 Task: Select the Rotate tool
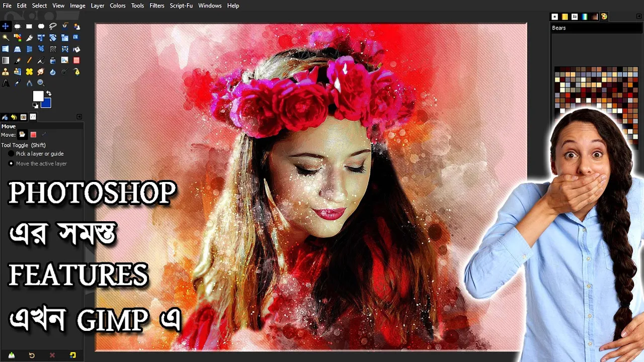53,38
